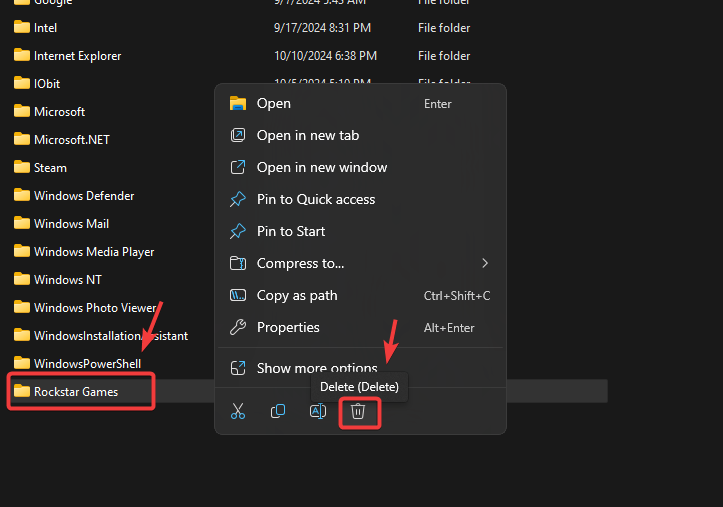The height and width of the screenshot is (507, 723).
Task: Select the WindowsPowerShell folder
Action: (87, 363)
